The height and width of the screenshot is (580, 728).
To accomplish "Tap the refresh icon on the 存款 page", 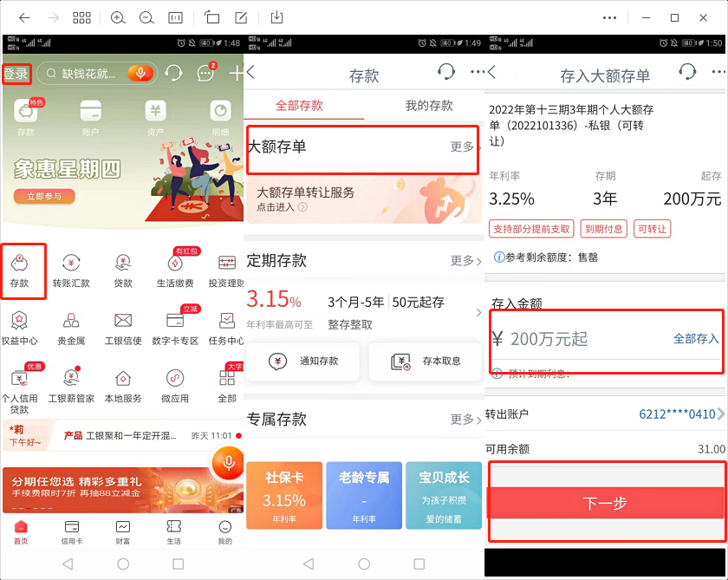I will pyautogui.click(x=445, y=72).
